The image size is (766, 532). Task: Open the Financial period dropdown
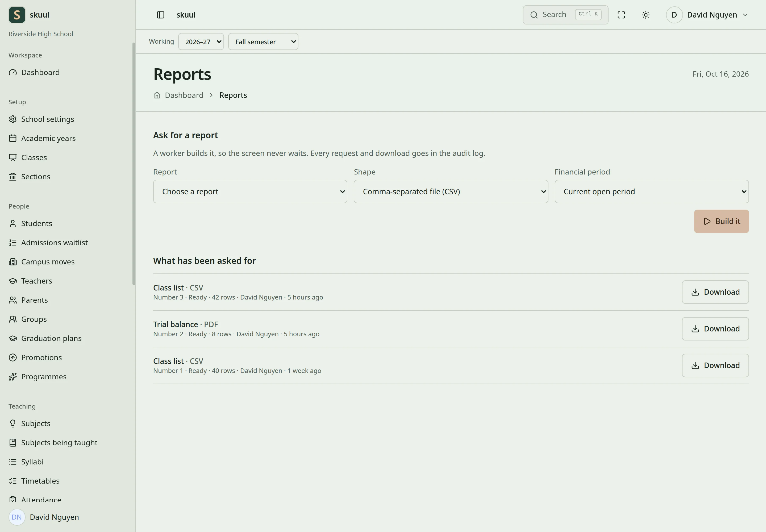coord(652,192)
